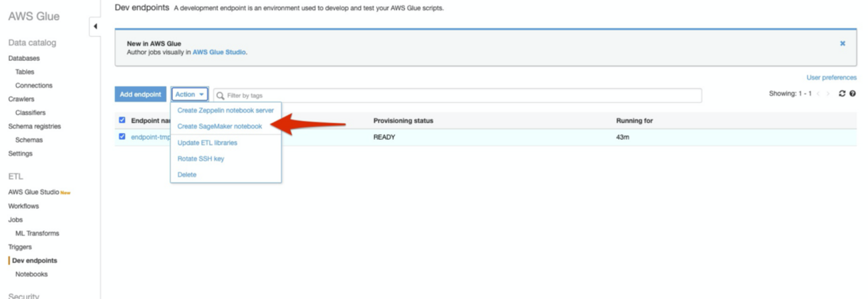Open the help question mark icon
The width and height of the screenshot is (868, 299).
pos(853,94)
